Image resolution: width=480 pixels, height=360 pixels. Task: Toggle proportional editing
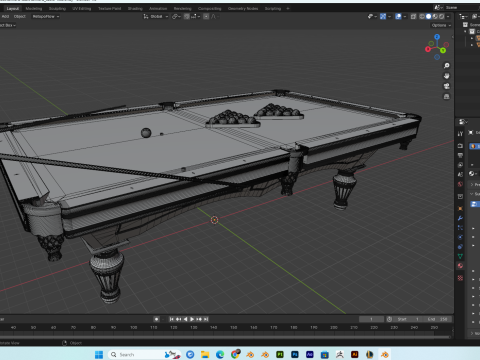(206, 16)
